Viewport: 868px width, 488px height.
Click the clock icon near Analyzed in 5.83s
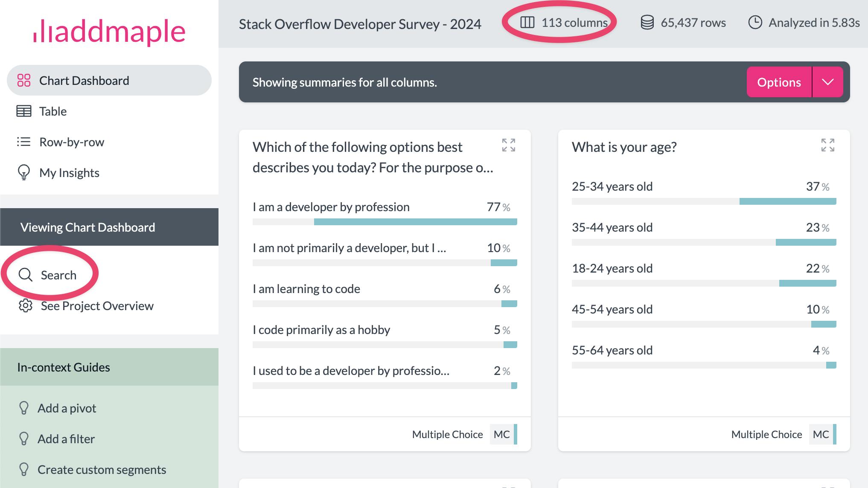coord(755,23)
